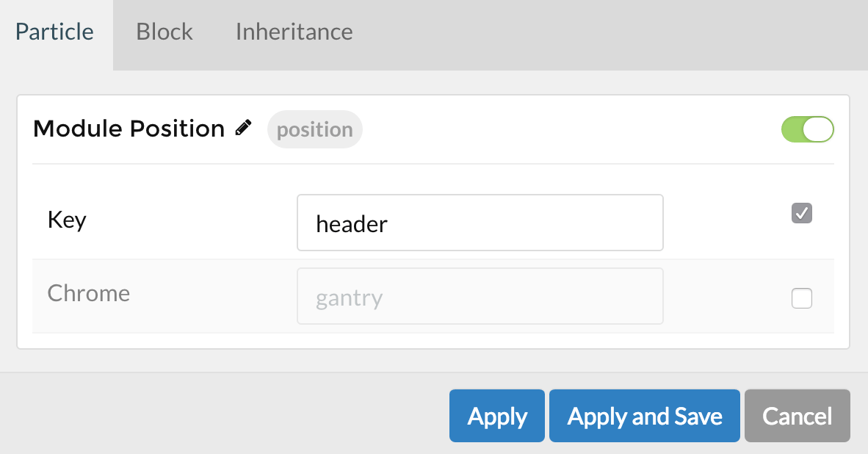This screenshot has width=868, height=454.
Task: Click the Chrome field label
Action: click(89, 293)
